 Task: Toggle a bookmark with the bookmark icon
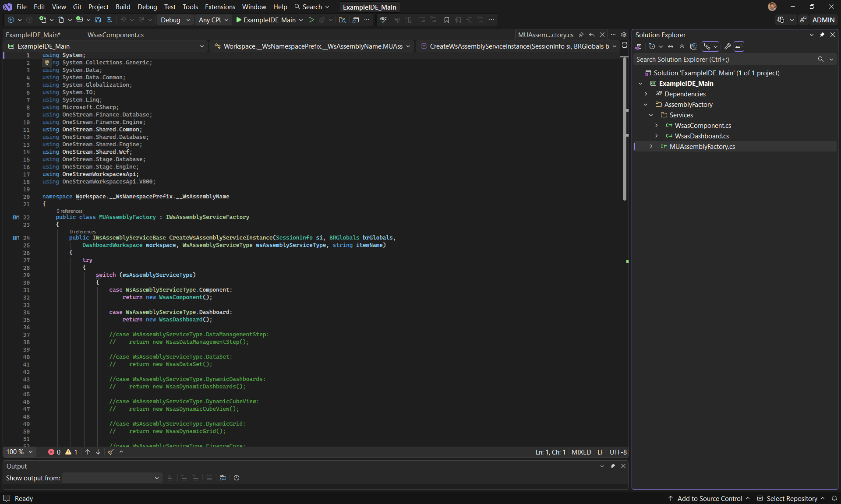(x=447, y=20)
